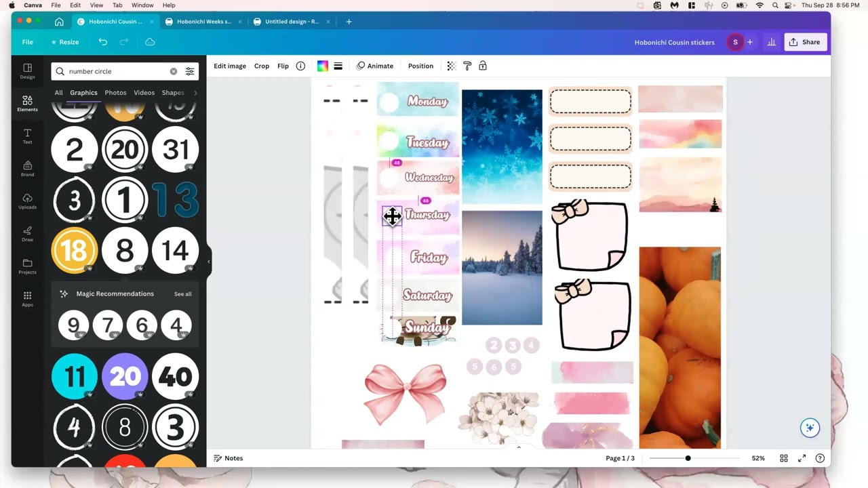Collapse the elements side panel handle
868x488 pixels.
pos(209,262)
